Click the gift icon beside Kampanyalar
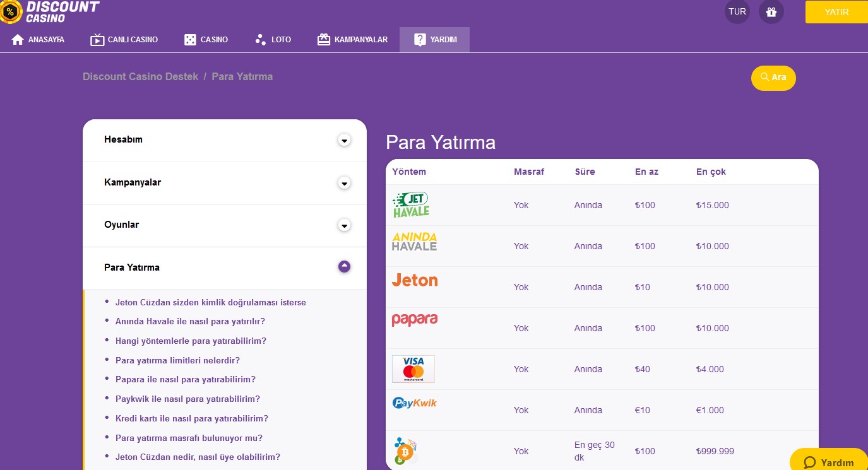The height and width of the screenshot is (470, 868). pyautogui.click(x=324, y=40)
